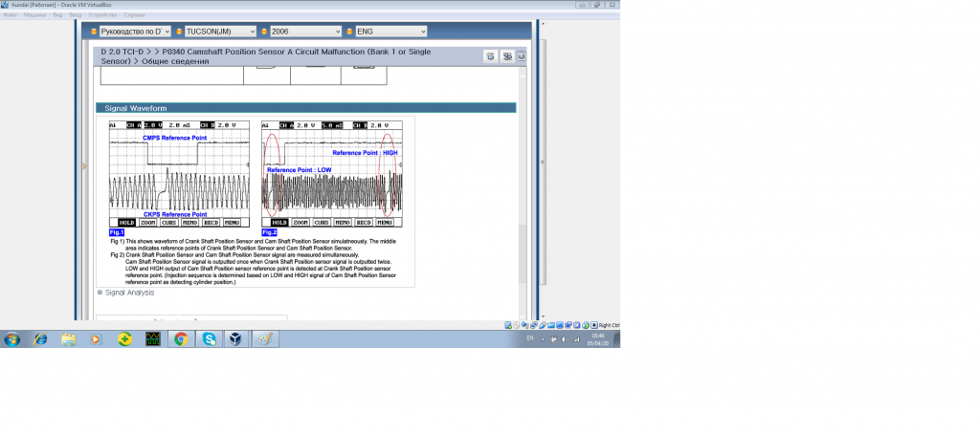
Task: Open the media player taskbar icon
Action: tap(95, 338)
